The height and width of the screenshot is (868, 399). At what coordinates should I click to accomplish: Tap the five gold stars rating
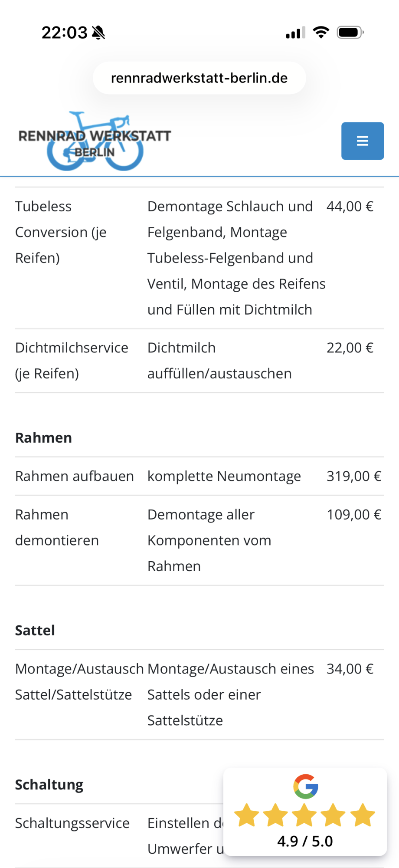click(x=304, y=815)
